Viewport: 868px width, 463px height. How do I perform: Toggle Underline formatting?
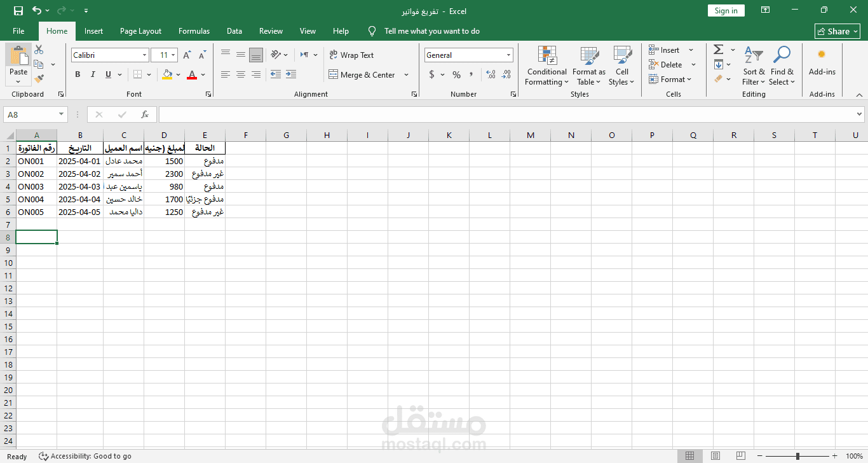tap(108, 74)
